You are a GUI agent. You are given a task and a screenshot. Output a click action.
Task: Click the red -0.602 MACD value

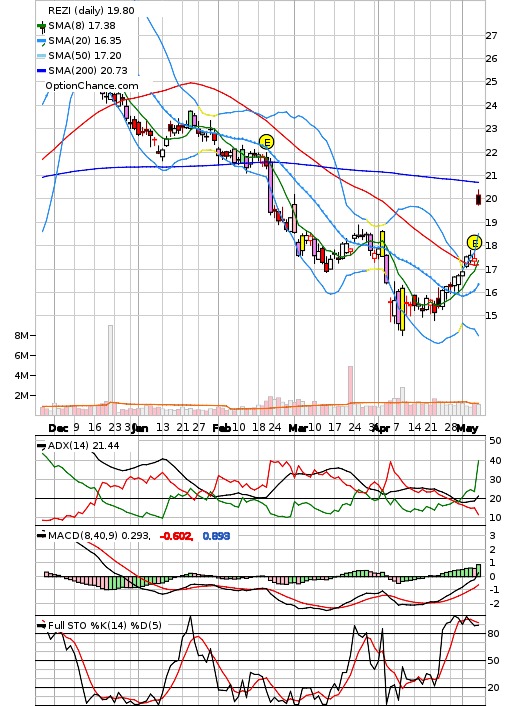point(177,536)
